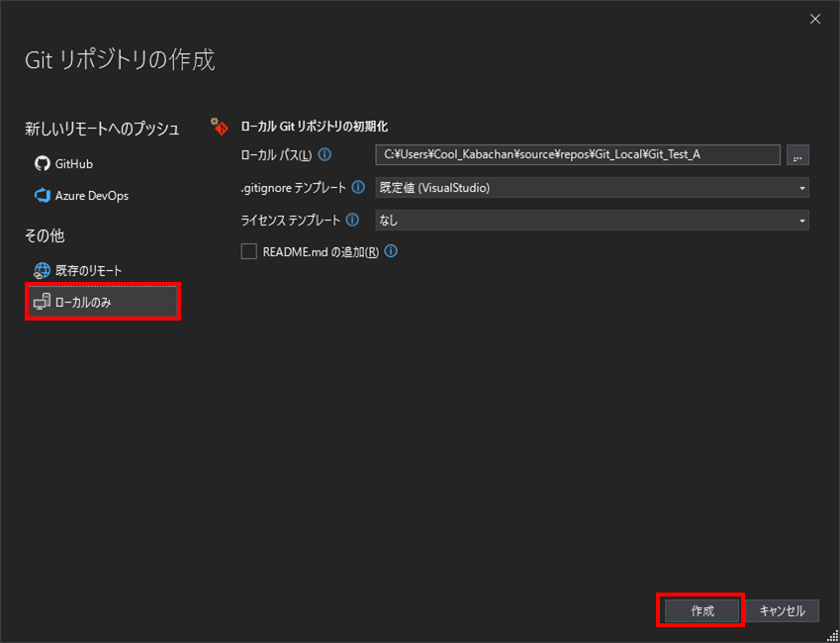The width and height of the screenshot is (840, 643).
Task: Click the ローカル パス(L) label
Action: pyautogui.click(x=276, y=155)
